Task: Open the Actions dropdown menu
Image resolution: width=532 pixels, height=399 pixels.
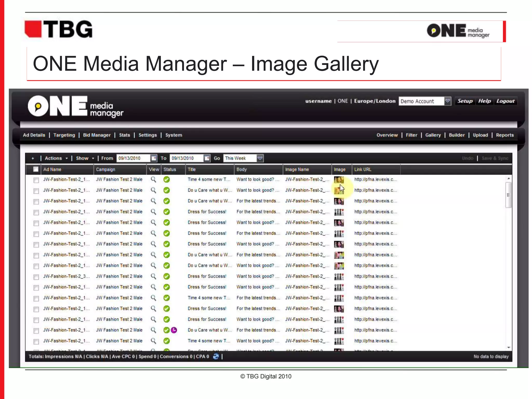Action: pyautogui.click(x=56, y=158)
